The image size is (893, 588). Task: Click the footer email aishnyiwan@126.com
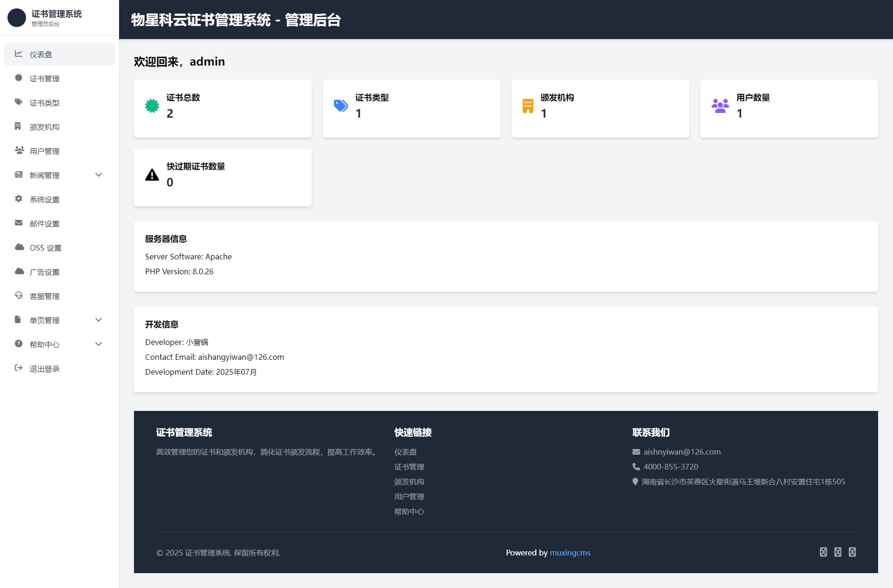point(682,452)
